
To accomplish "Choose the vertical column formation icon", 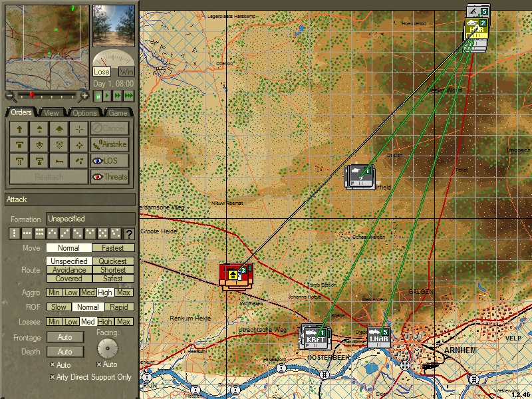I will (14, 233).
